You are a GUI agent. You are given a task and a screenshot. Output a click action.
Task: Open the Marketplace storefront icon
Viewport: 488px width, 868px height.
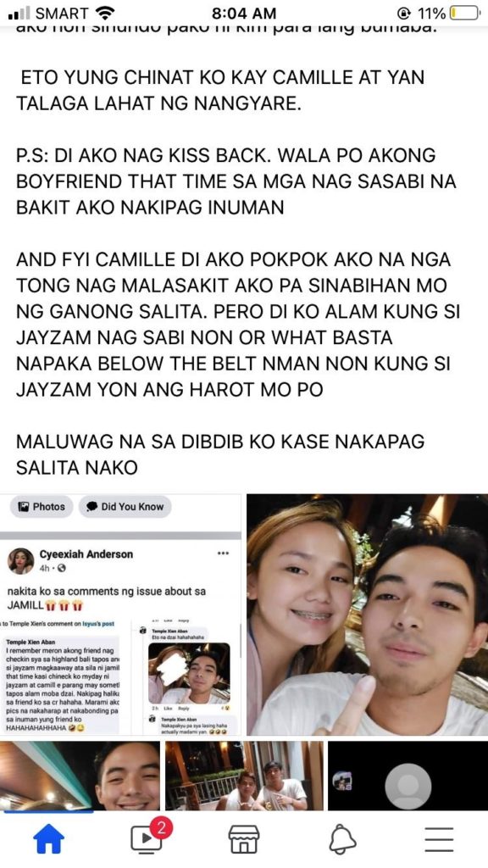pos(244,838)
